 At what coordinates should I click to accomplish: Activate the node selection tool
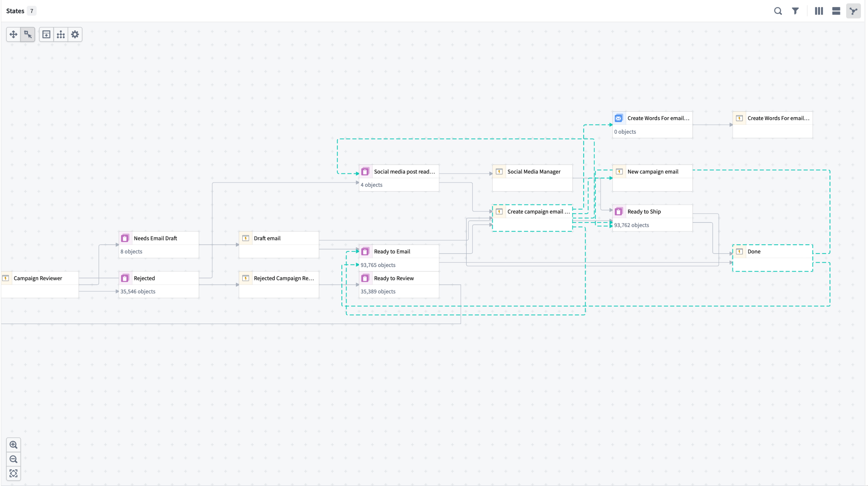click(x=28, y=34)
